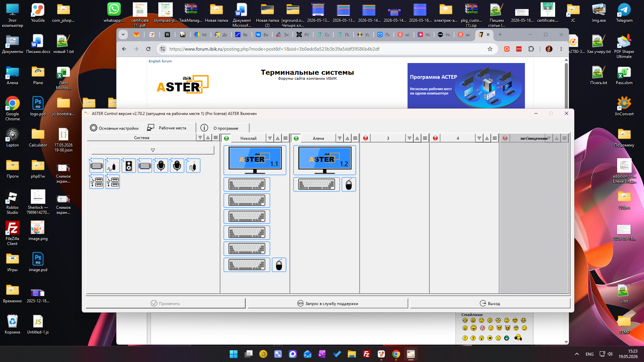Click Запрос в службу поддержки button
The width and height of the screenshot is (644, 362).
[x=328, y=303]
